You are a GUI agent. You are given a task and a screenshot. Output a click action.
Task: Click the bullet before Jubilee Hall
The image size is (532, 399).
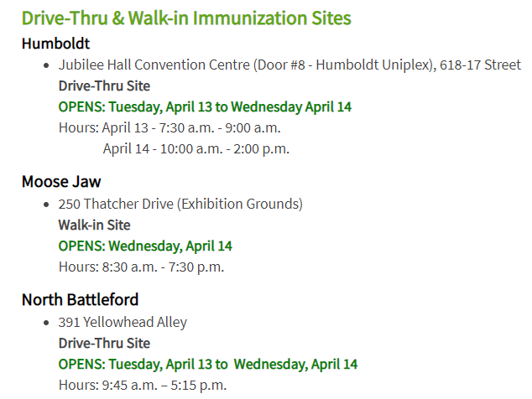(46, 65)
